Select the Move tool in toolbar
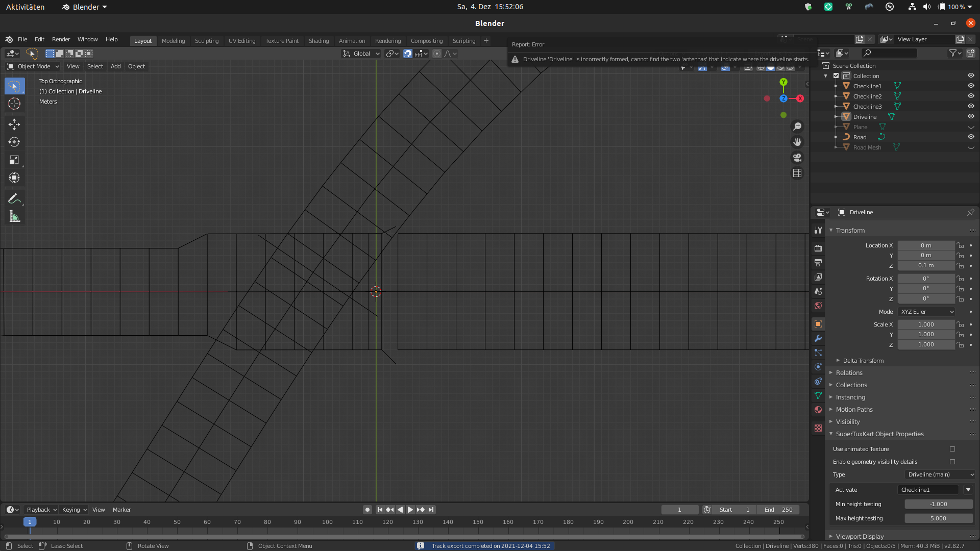This screenshot has height=551, width=980. click(x=14, y=124)
